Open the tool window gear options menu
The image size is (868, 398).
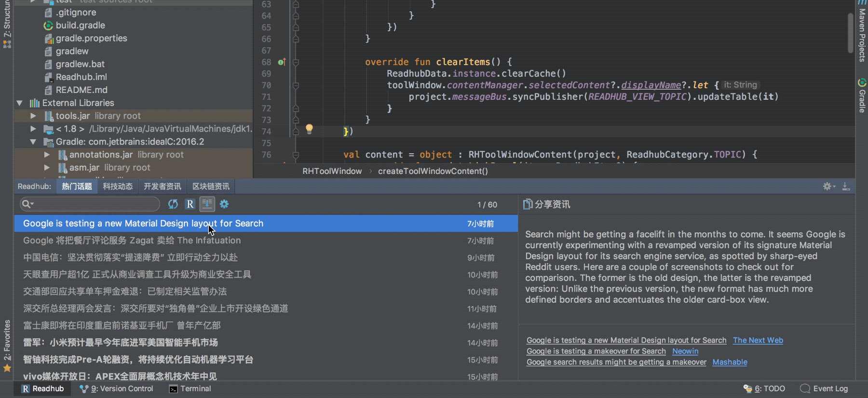pos(828,186)
